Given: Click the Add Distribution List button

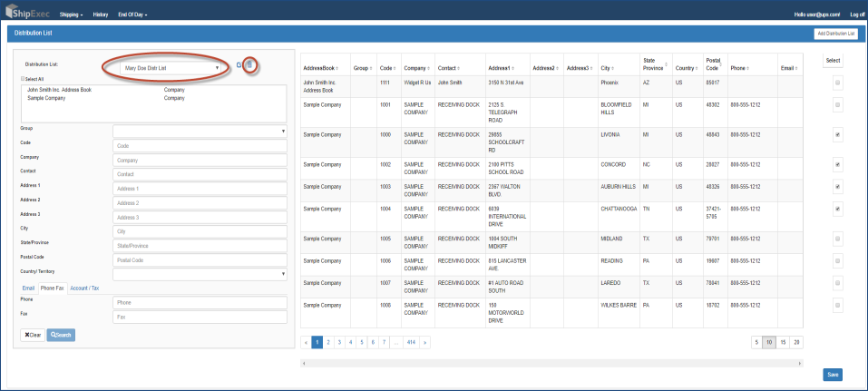Looking at the screenshot, I should tap(835, 34).
